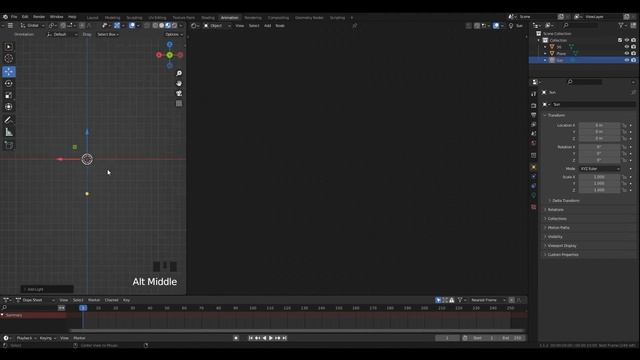Open the File menu
Screen dimensions: 640x360
point(14,17)
